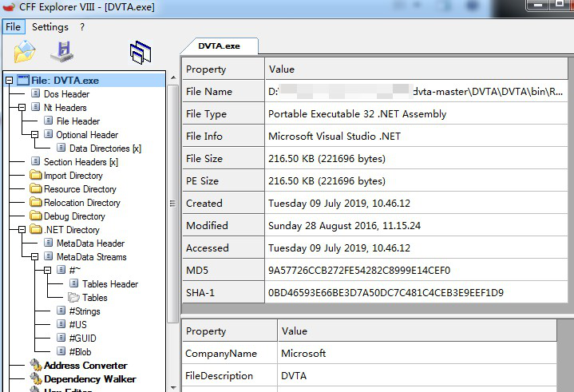Collapse the Optional Header tree node

click(35, 135)
